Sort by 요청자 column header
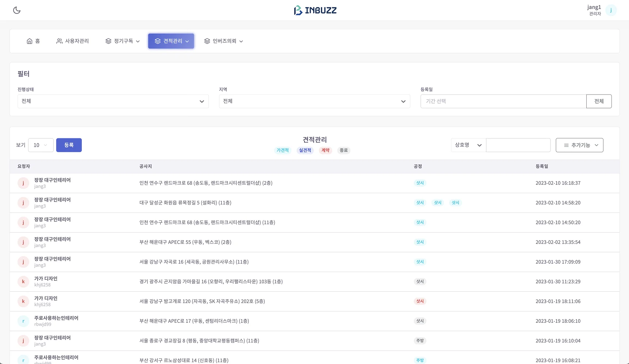The height and width of the screenshot is (364, 629). [24, 166]
